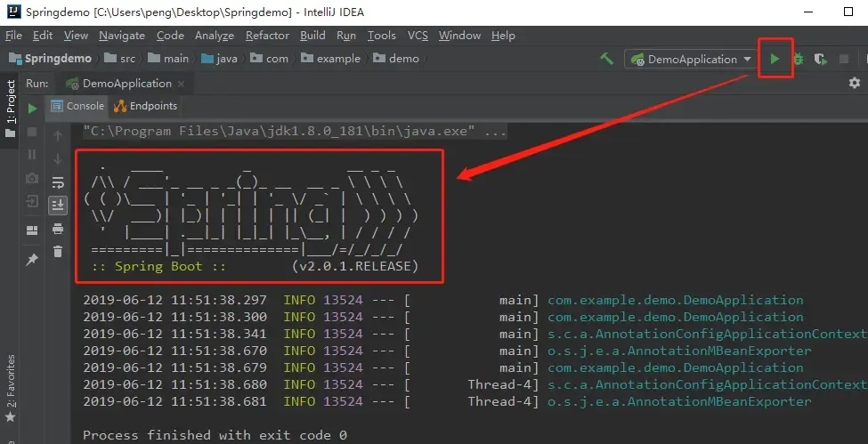
Task: Click the Build project hammer icon
Action: (607, 59)
